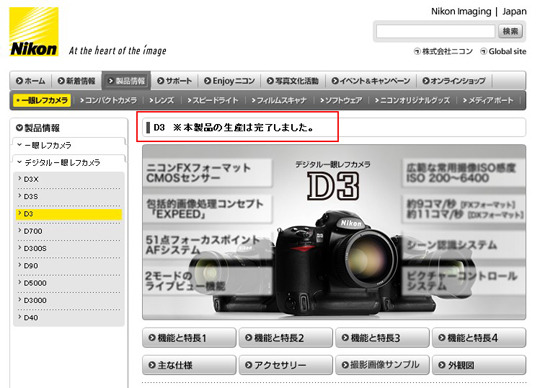
Task: Click 製品情報 sidebar heading
Action: coord(38,128)
